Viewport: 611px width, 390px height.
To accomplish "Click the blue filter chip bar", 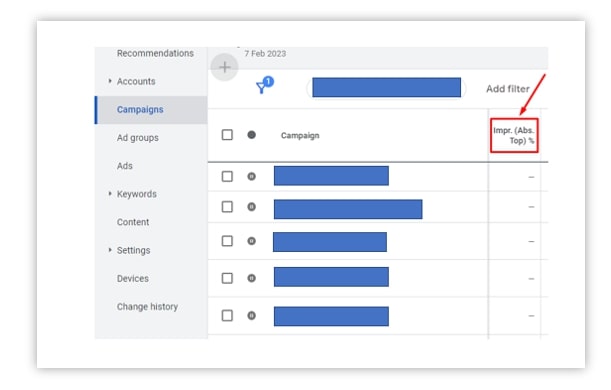I will pyautogui.click(x=387, y=87).
